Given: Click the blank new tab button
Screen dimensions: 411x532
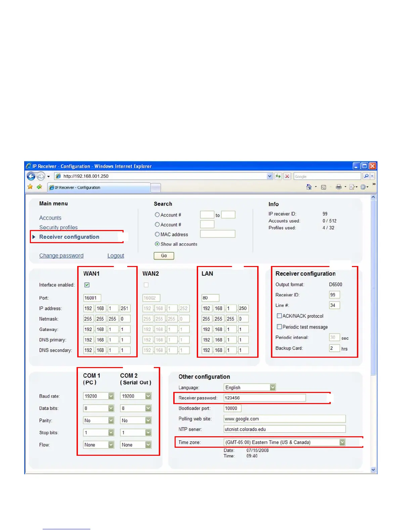Looking at the screenshot, I should click(155, 188).
